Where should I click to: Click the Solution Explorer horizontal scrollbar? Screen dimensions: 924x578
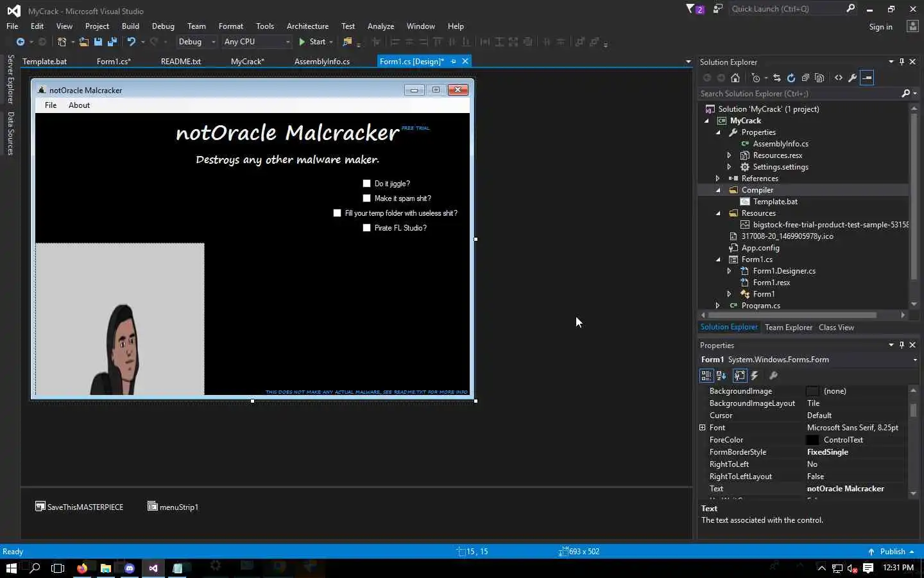[x=792, y=315]
